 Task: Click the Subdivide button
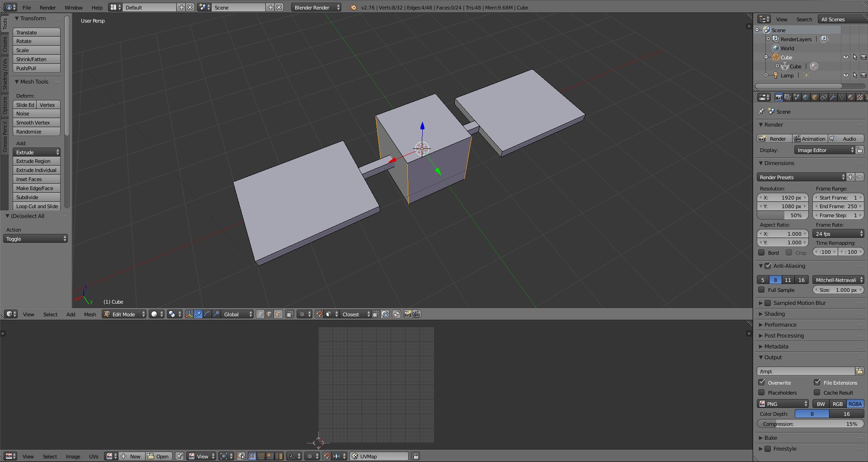[37, 197]
